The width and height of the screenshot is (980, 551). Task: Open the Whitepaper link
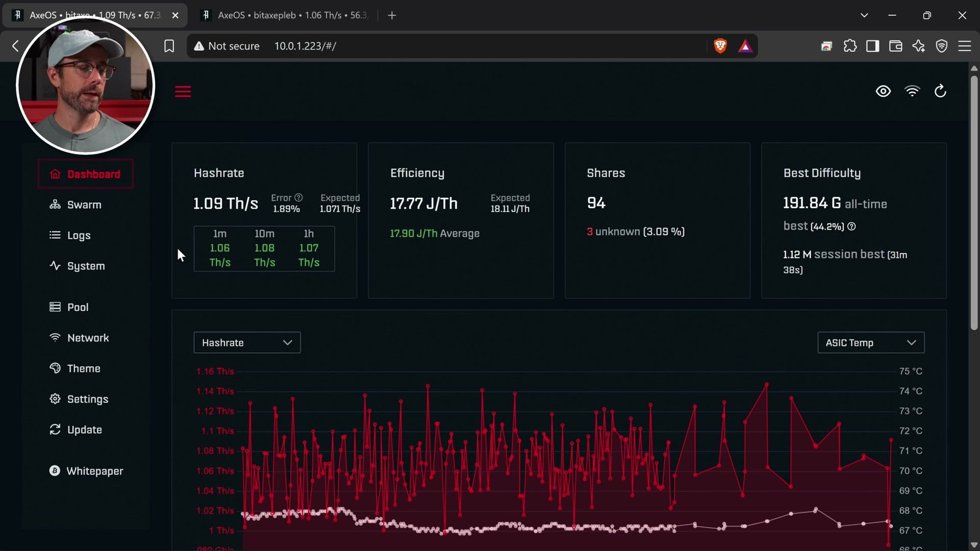pyautogui.click(x=86, y=470)
